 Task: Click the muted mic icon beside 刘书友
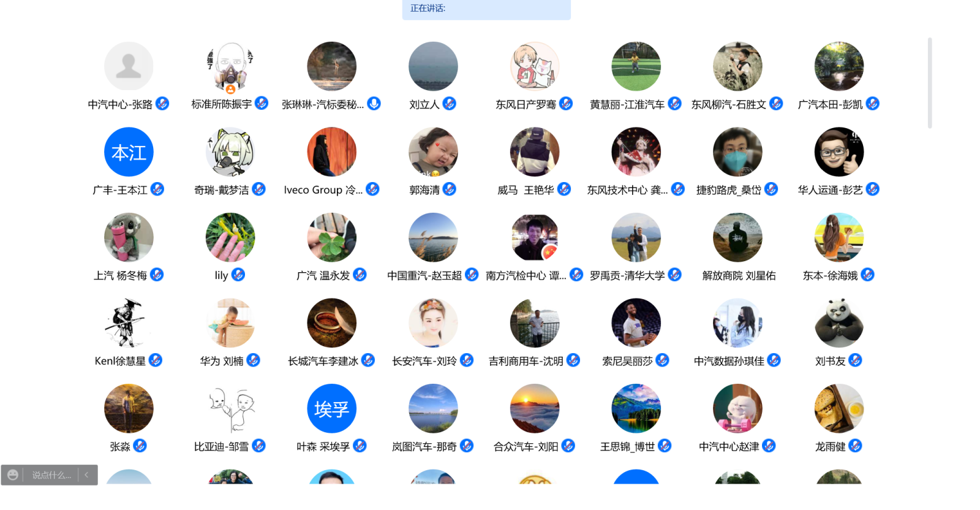[856, 360]
